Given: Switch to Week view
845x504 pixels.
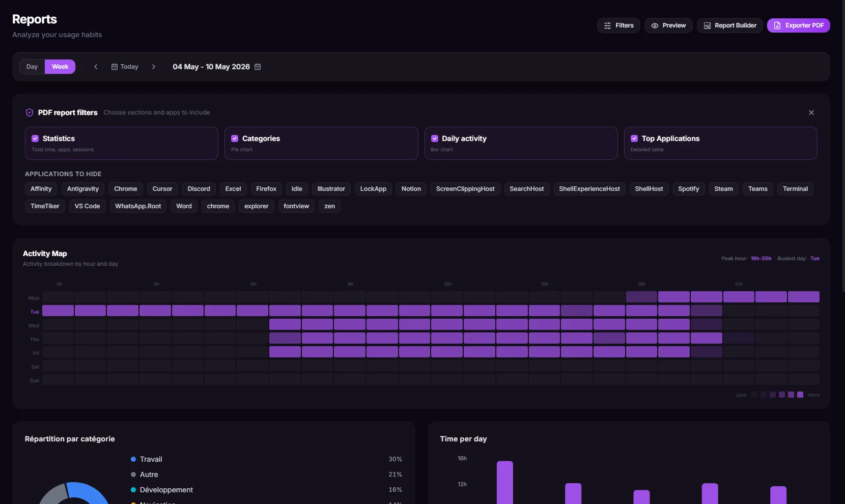Looking at the screenshot, I should pyautogui.click(x=60, y=67).
